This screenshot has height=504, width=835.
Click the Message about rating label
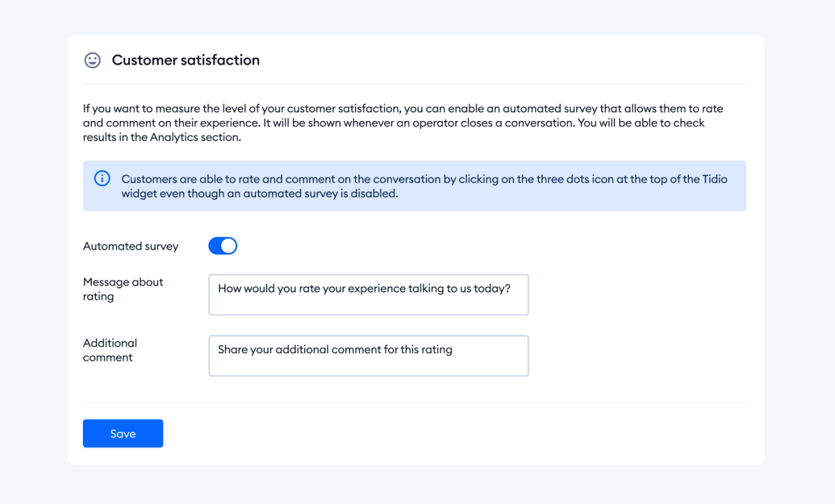[123, 289]
